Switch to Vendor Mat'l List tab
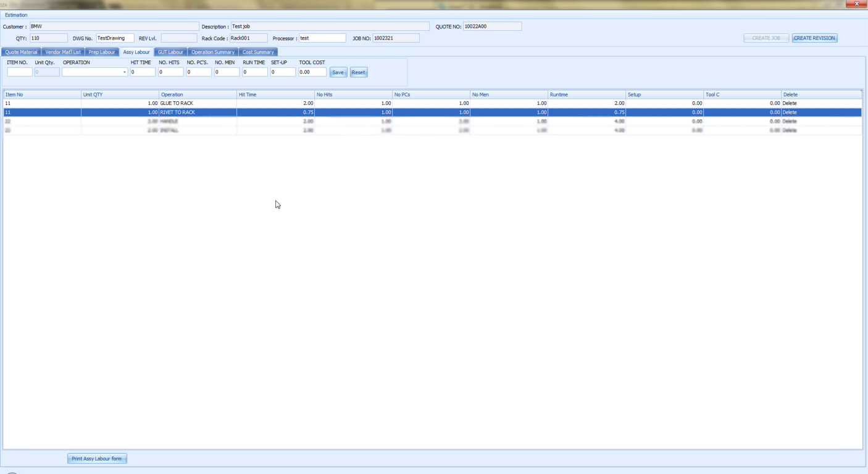 [x=63, y=52]
